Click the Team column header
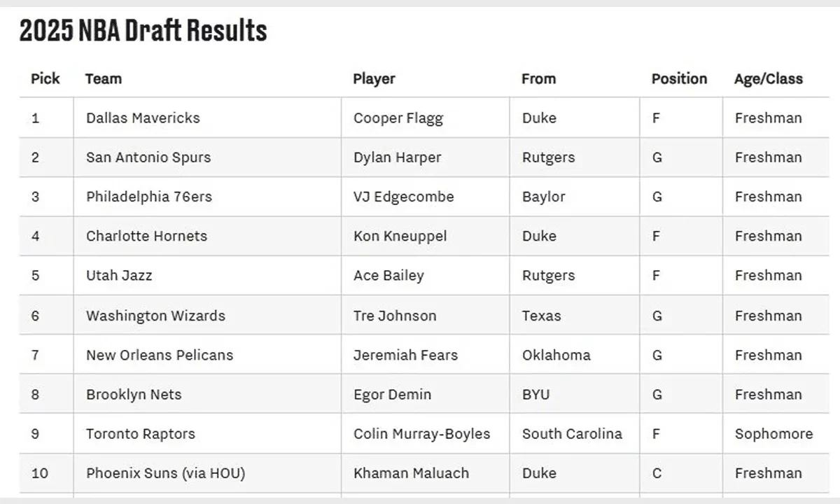This screenshot has height=504, width=840. click(104, 78)
